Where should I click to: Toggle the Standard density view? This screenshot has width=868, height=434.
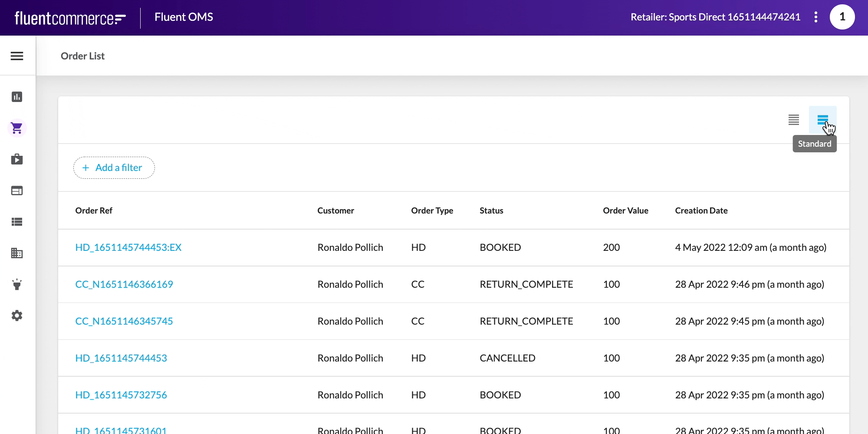823,120
